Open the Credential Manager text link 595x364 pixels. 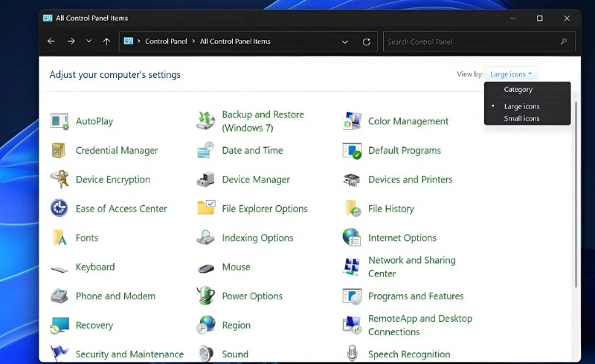click(x=117, y=151)
